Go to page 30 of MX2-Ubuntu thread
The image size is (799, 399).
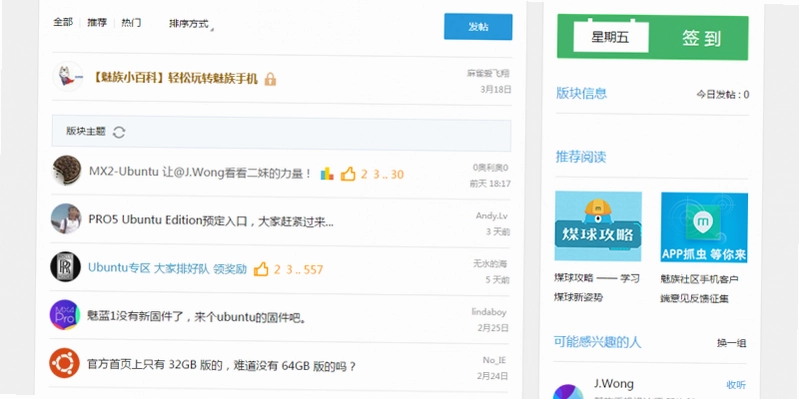tap(397, 175)
